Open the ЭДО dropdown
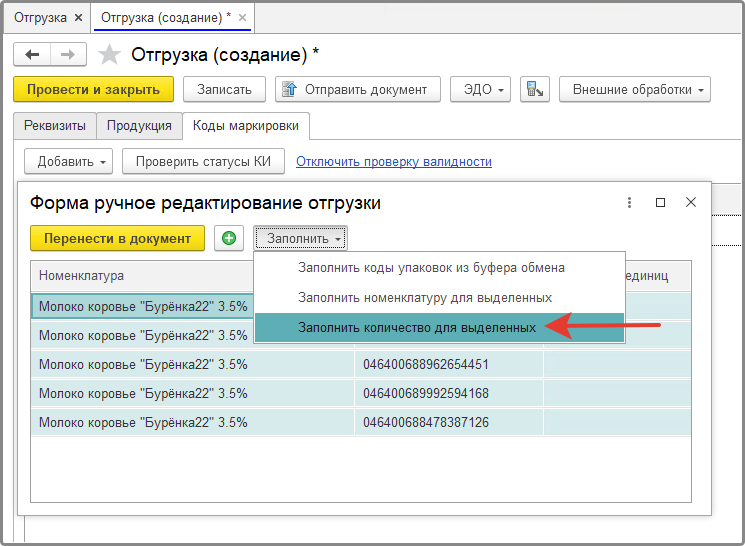745x546 pixels. pos(480,89)
